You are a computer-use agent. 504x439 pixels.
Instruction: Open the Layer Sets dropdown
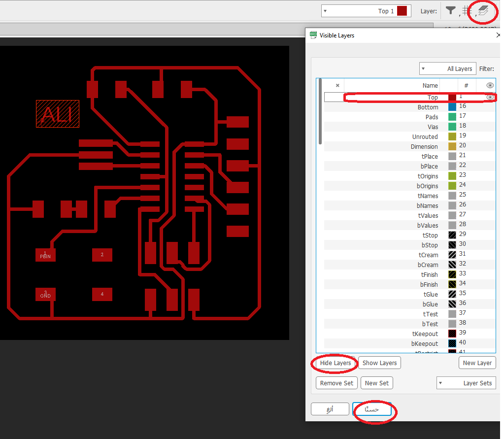[466, 383]
